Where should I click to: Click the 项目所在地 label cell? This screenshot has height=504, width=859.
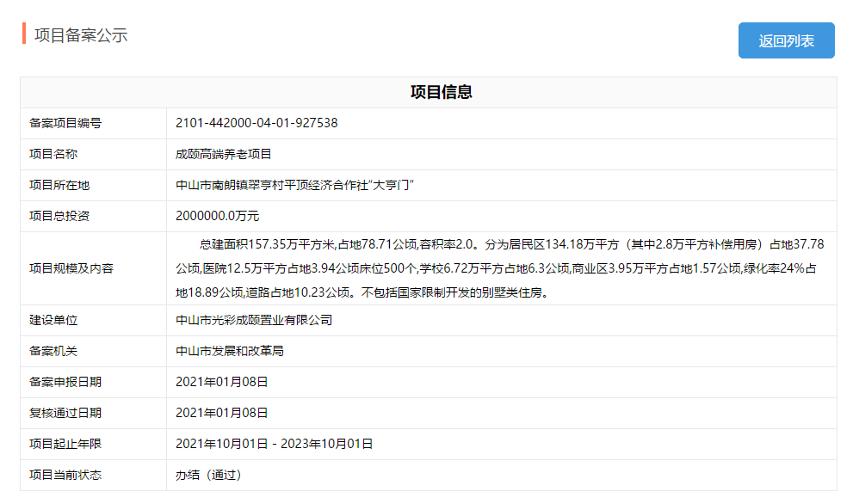point(94,185)
